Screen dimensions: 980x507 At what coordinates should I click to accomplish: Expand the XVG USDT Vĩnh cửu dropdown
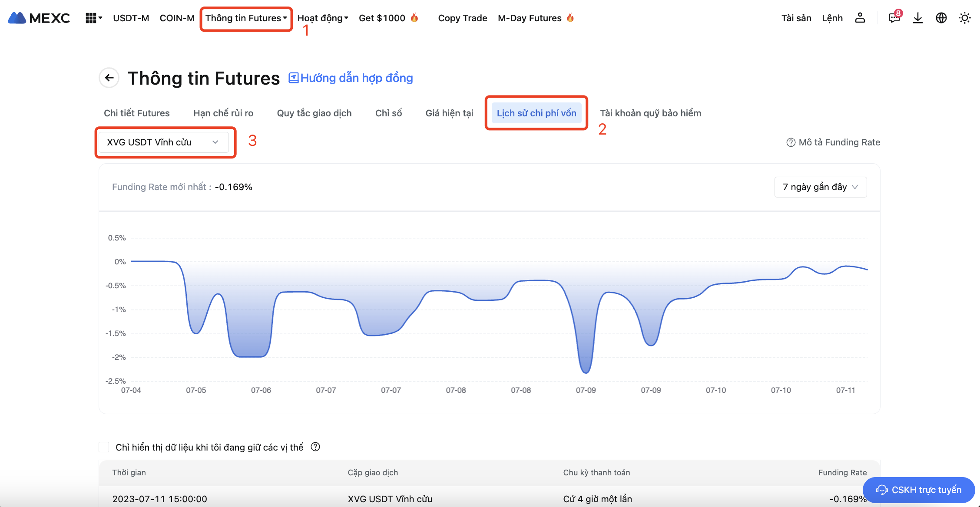click(163, 142)
